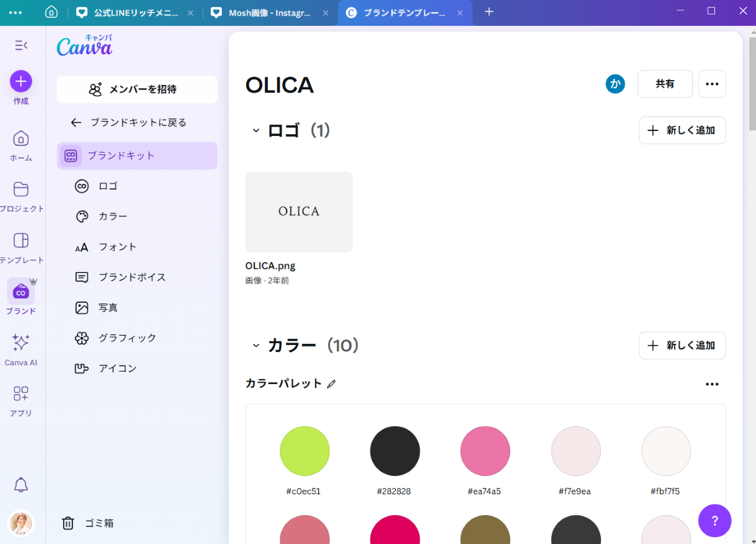This screenshot has height=544, width=756.
Task: Click the 共有 share button
Action: tap(665, 84)
